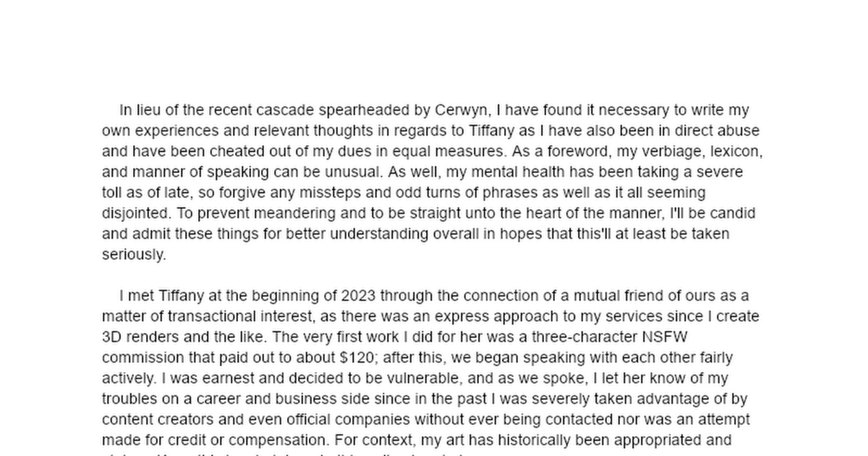Click the word "seriously" ending the first paragraph
This screenshot has height=456, width=868.
(x=133, y=254)
